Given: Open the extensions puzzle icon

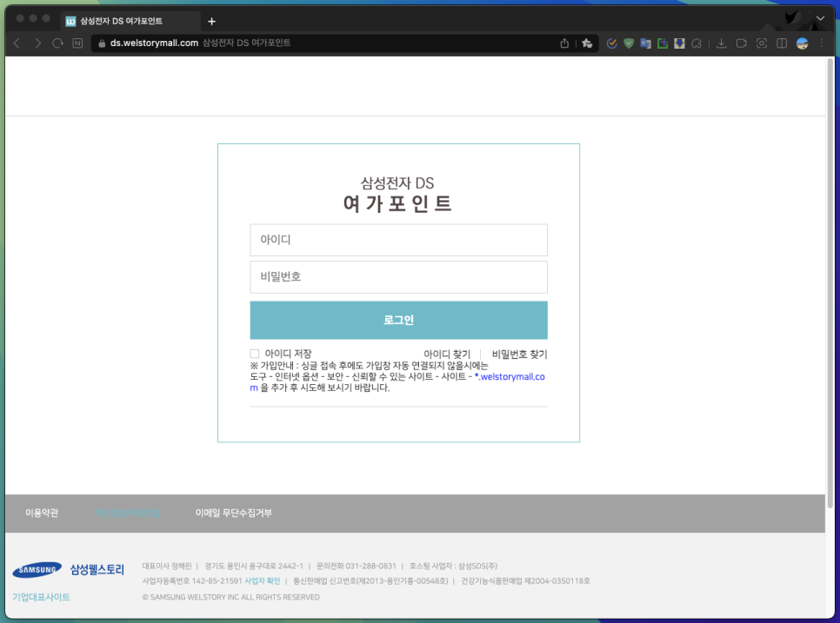Looking at the screenshot, I should [697, 43].
